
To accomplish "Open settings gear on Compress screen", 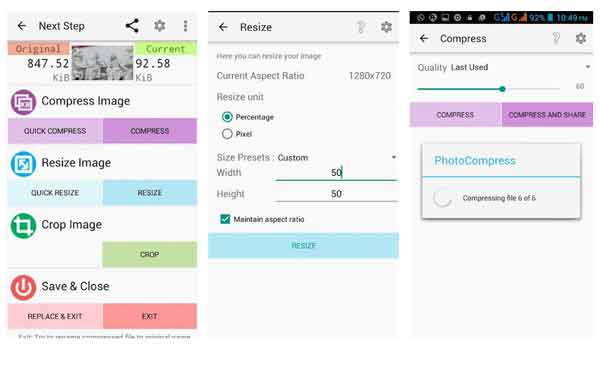I will coord(581,38).
